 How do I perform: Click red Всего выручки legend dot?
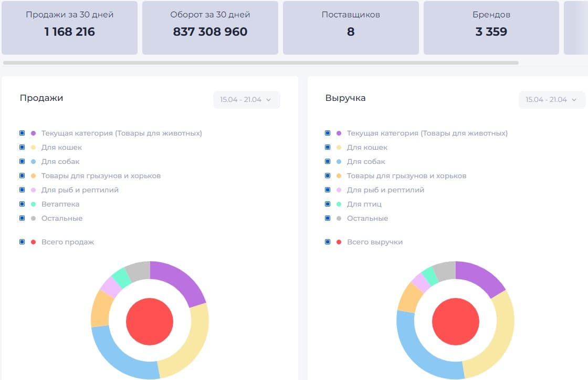click(339, 242)
